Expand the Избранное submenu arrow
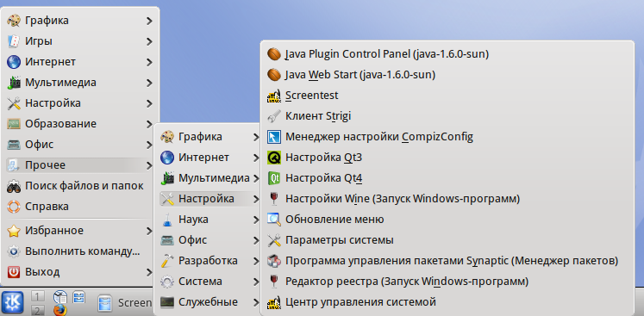The width and height of the screenshot is (644, 316). tap(149, 232)
